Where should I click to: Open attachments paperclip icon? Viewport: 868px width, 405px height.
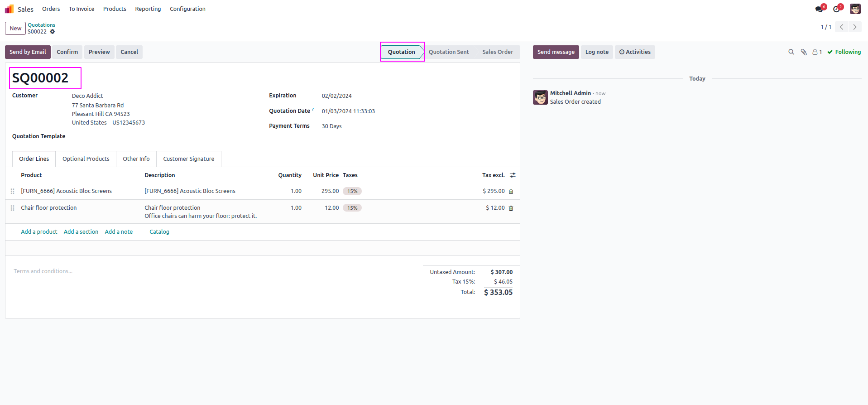coord(804,52)
